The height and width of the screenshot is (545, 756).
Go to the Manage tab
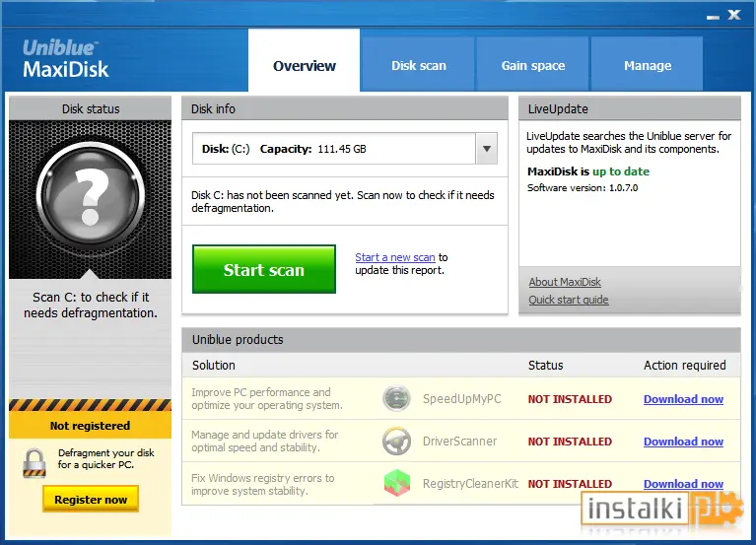coord(648,65)
